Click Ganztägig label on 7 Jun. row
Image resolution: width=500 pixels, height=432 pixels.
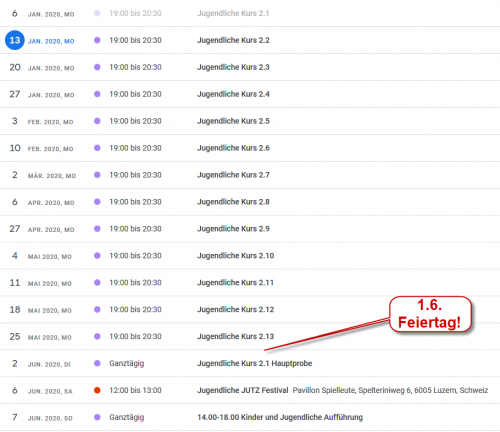(127, 417)
